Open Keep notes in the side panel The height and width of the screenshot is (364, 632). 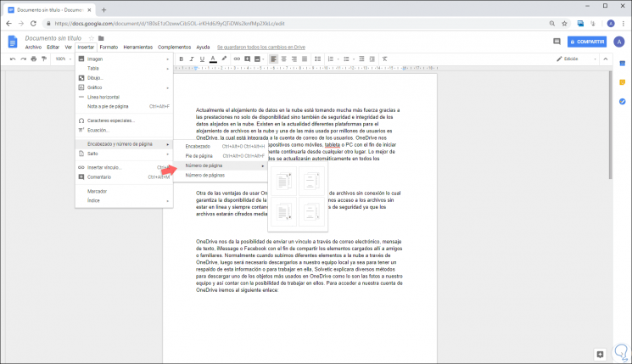click(623, 82)
